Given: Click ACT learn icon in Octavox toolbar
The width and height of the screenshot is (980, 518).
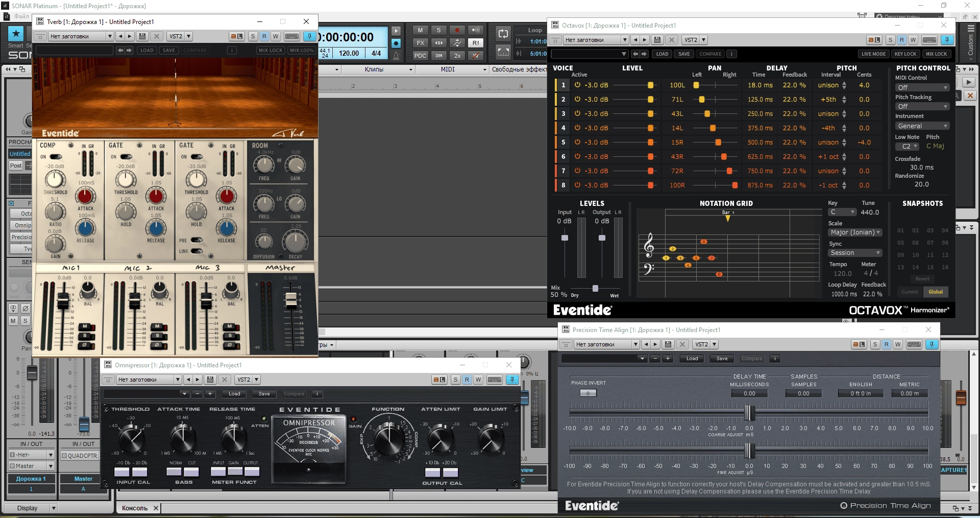Looking at the screenshot, I should 874,40.
